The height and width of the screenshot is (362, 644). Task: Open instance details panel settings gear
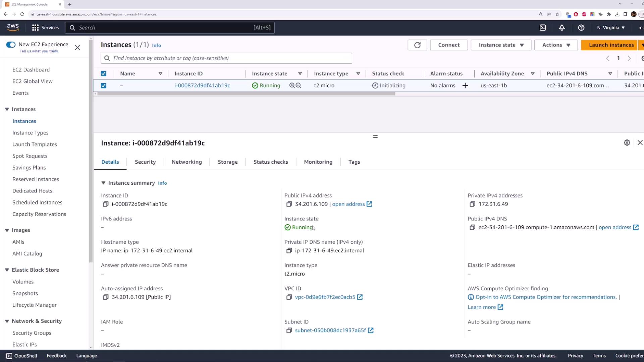(627, 143)
